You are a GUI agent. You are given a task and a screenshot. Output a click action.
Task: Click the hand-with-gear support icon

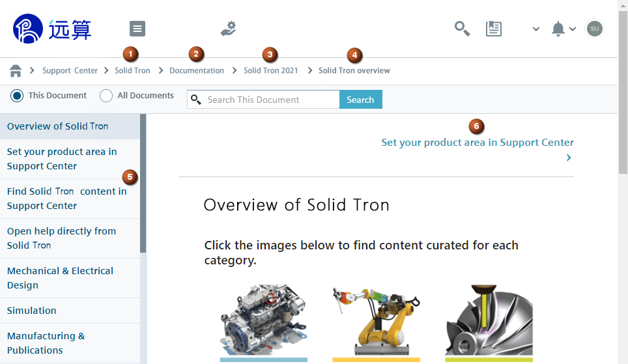[x=228, y=29]
